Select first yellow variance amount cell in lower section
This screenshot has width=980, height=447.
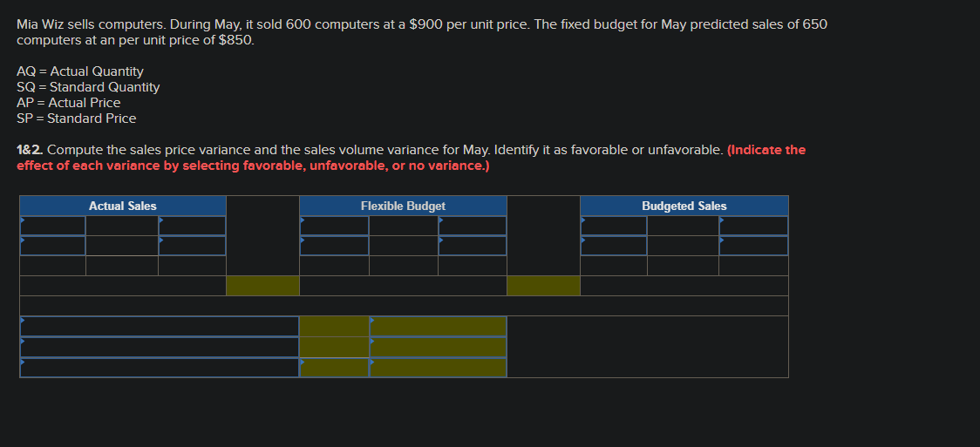tap(335, 326)
